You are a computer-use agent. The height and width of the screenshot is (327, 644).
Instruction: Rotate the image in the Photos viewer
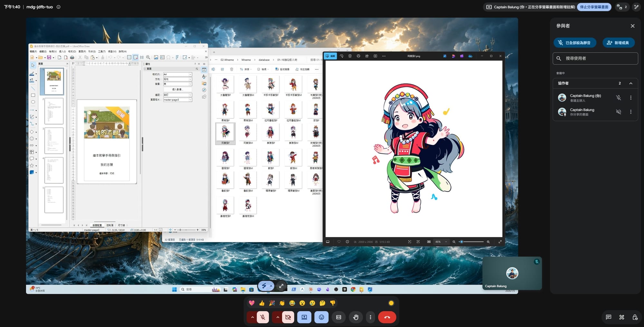(x=342, y=56)
